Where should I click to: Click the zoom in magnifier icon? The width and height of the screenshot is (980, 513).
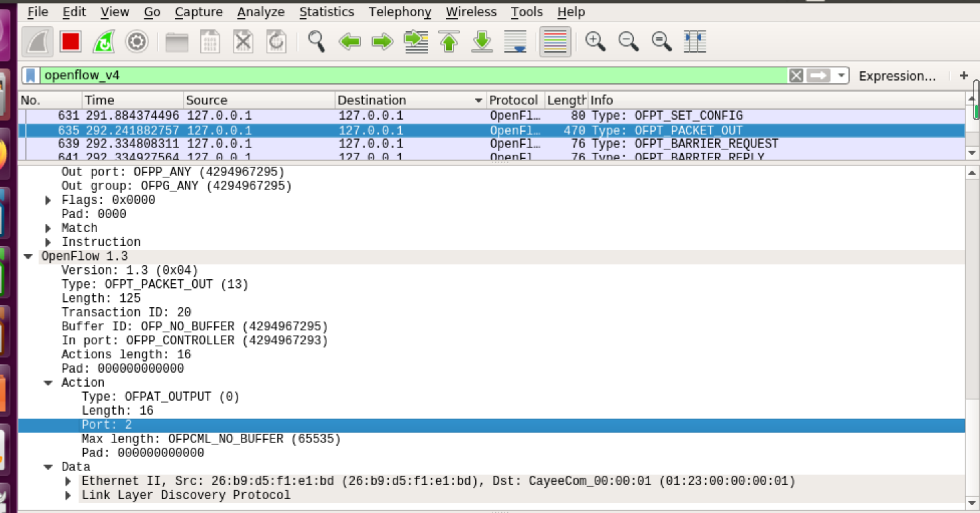click(595, 41)
